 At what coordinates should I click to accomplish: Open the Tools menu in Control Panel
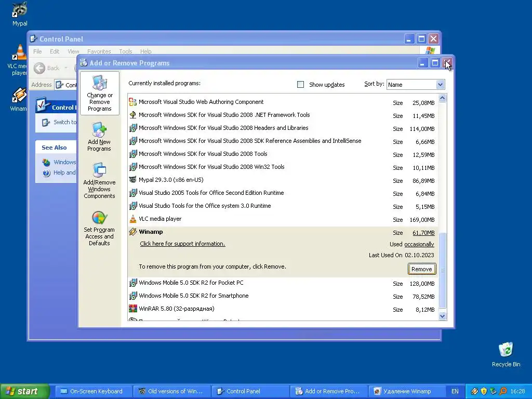(x=126, y=51)
